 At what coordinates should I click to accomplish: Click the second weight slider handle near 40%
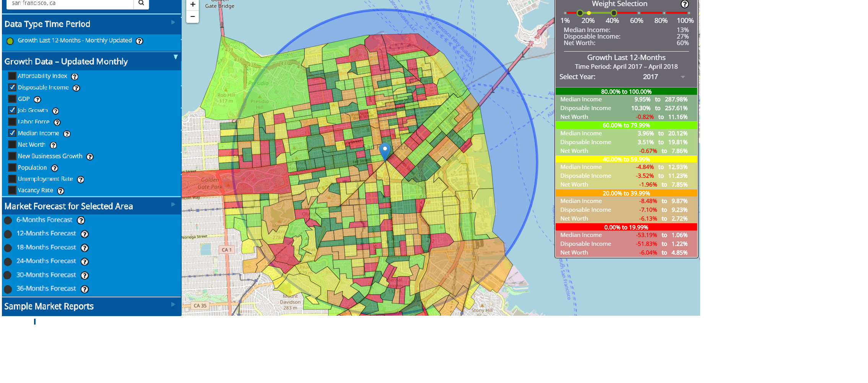pyautogui.click(x=614, y=13)
